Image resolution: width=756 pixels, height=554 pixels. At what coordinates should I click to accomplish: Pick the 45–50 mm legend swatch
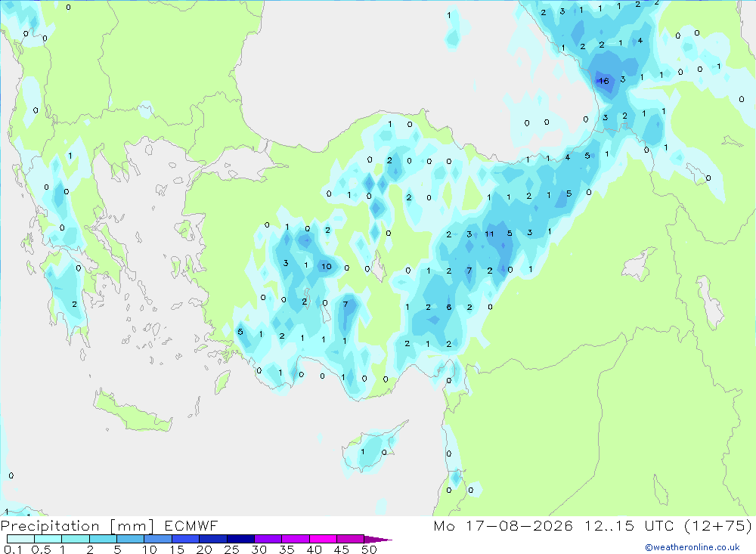351,539
